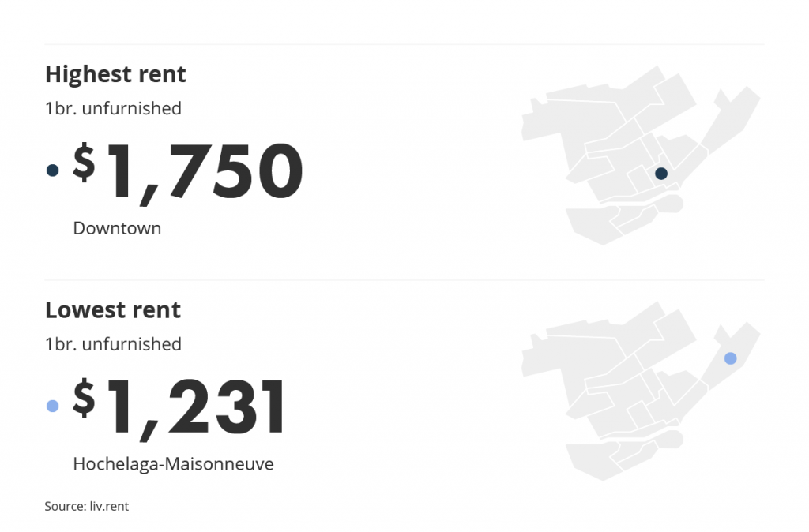Click the lower Montreal map thumbnail
Image resolution: width=809 pixels, height=532 pixels.
(x=641, y=391)
